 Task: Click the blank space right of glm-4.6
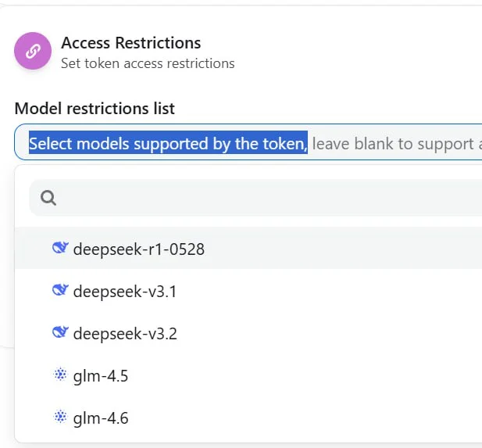coord(312,418)
